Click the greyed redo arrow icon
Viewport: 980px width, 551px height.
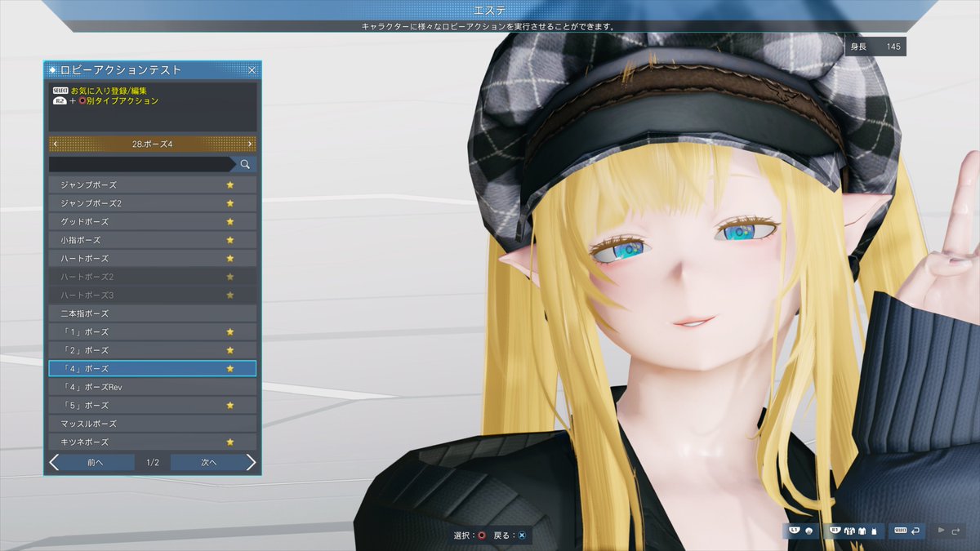click(x=955, y=531)
